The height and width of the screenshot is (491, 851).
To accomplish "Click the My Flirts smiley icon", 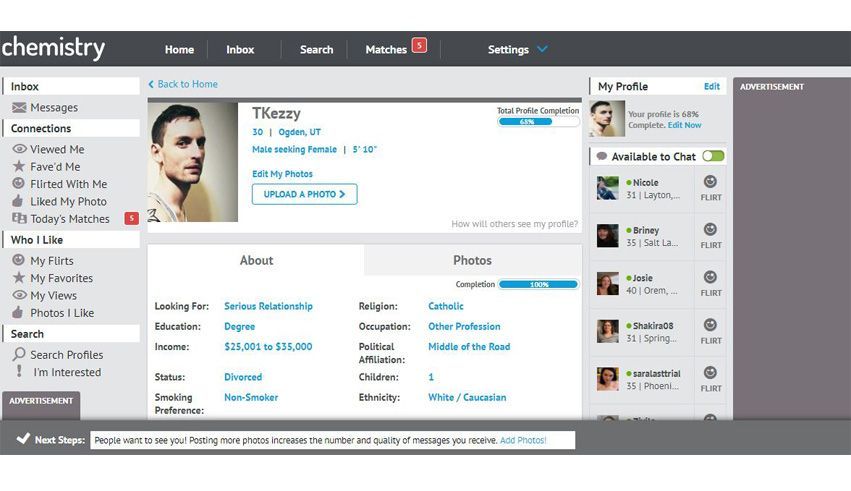I will (19, 260).
